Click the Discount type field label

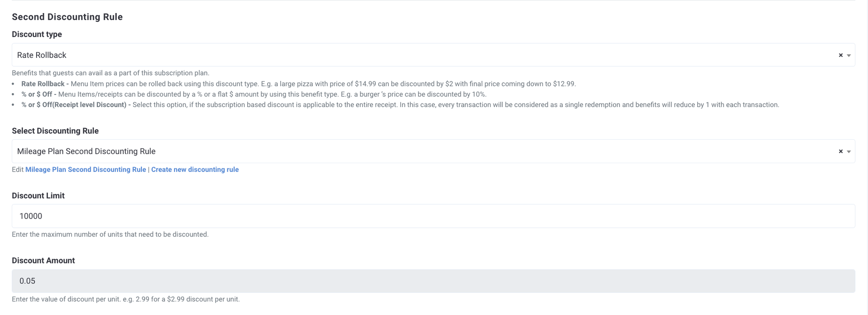pyautogui.click(x=37, y=34)
